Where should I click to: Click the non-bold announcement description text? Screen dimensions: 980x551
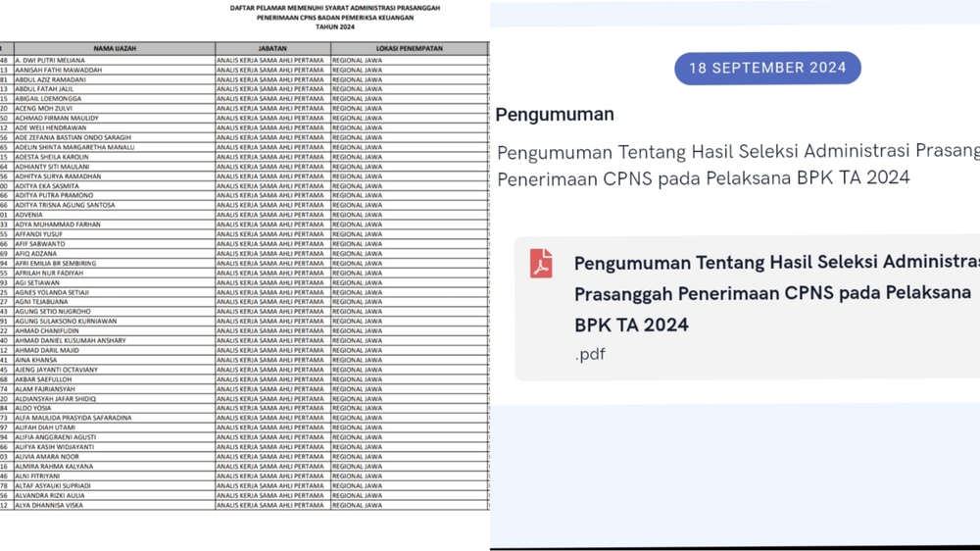click(x=737, y=165)
